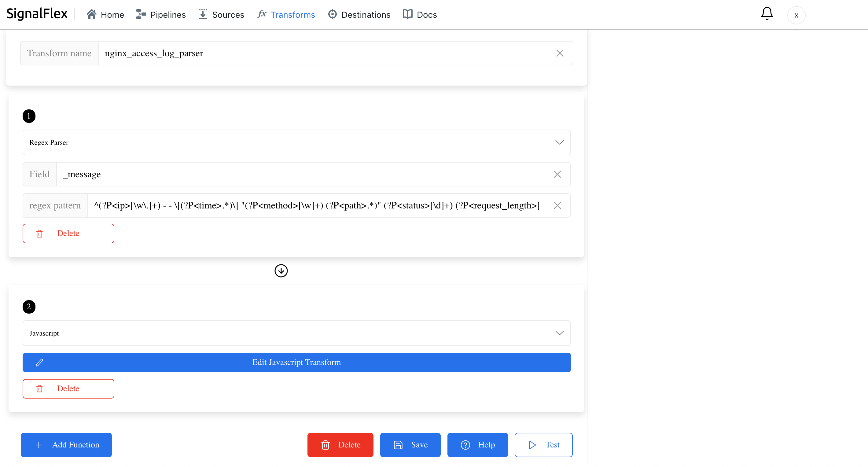Save the transform

[x=410, y=445]
